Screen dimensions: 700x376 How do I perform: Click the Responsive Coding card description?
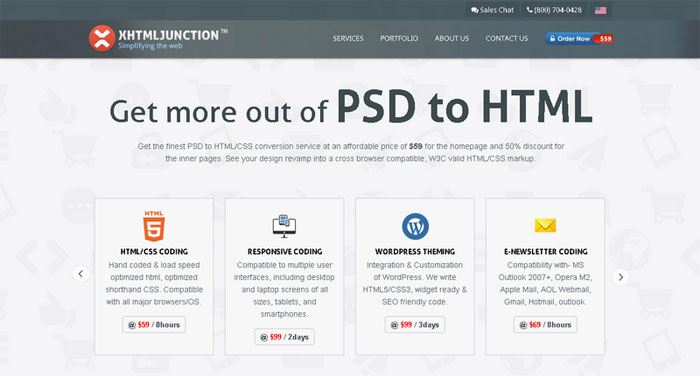click(x=284, y=289)
